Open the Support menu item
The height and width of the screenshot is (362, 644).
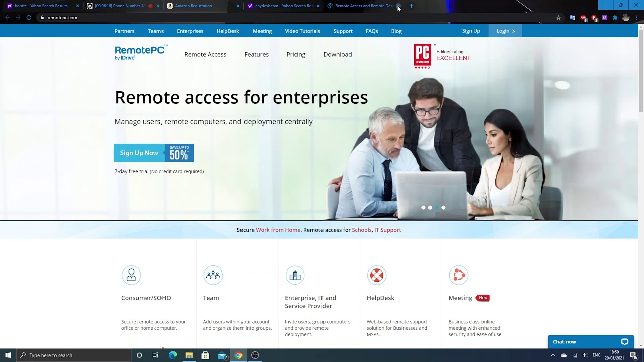(x=343, y=31)
